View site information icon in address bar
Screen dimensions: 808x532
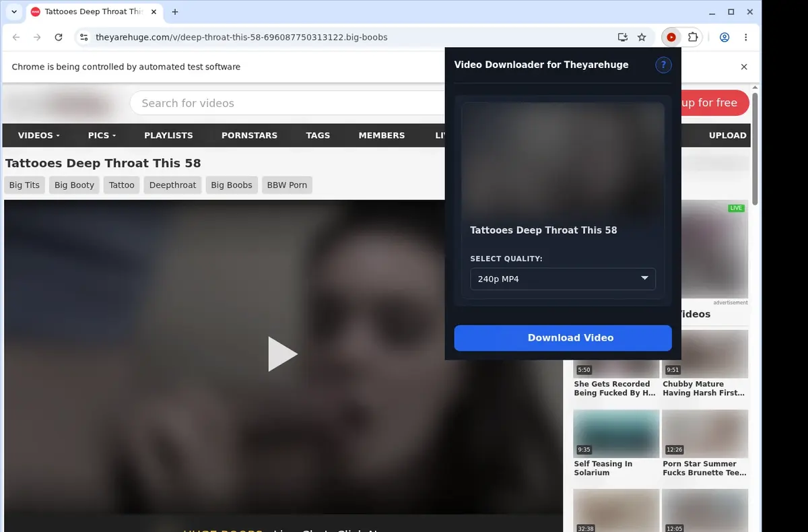pyautogui.click(x=83, y=37)
